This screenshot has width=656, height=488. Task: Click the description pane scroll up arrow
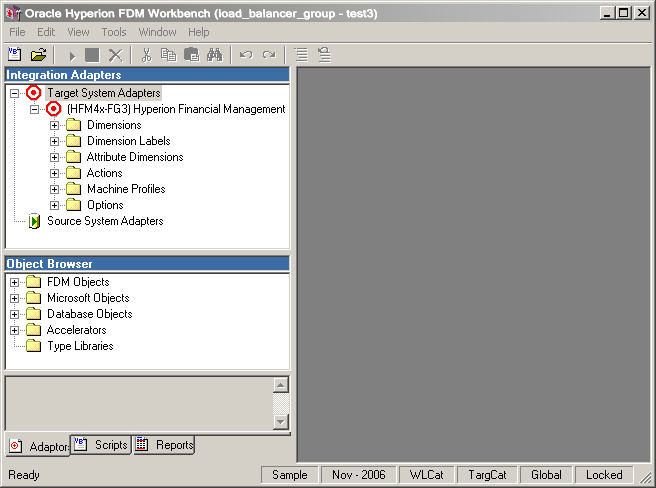281,385
